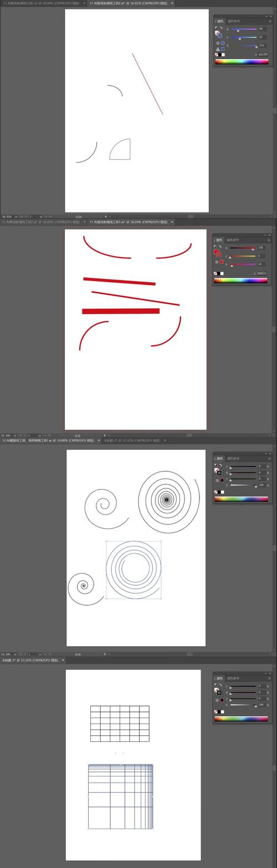Select the white swatch in the bottom grid document's color panel
Image resolution: width=277 pixels, height=868 pixels.
pyautogui.click(x=222, y=711)
